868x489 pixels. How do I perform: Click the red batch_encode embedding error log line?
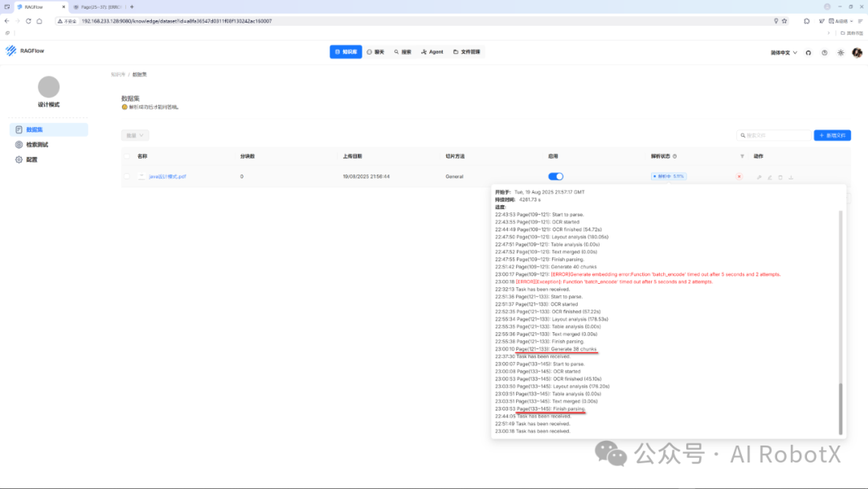click(x=637, y=274)
